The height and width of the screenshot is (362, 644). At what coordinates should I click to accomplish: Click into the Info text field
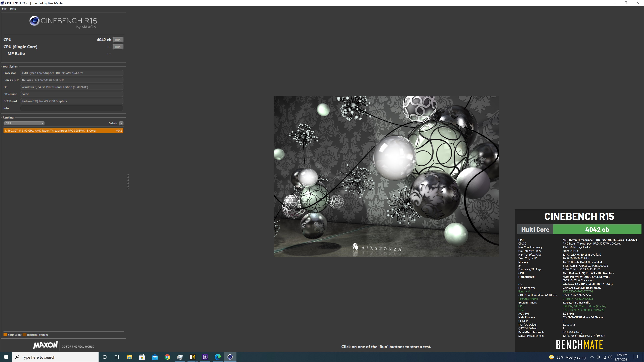pos(72,108)
